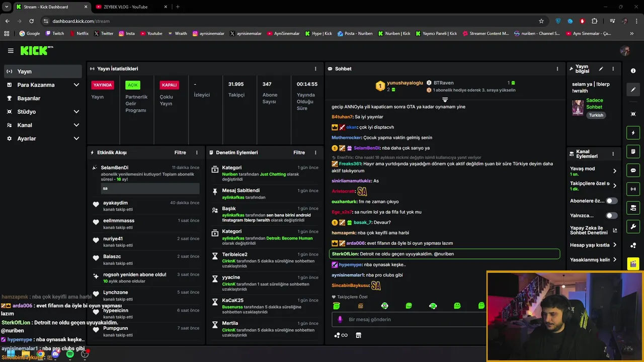
Task: Toggle Abonelere özel chat mode switch
Action: click(611, 201)
